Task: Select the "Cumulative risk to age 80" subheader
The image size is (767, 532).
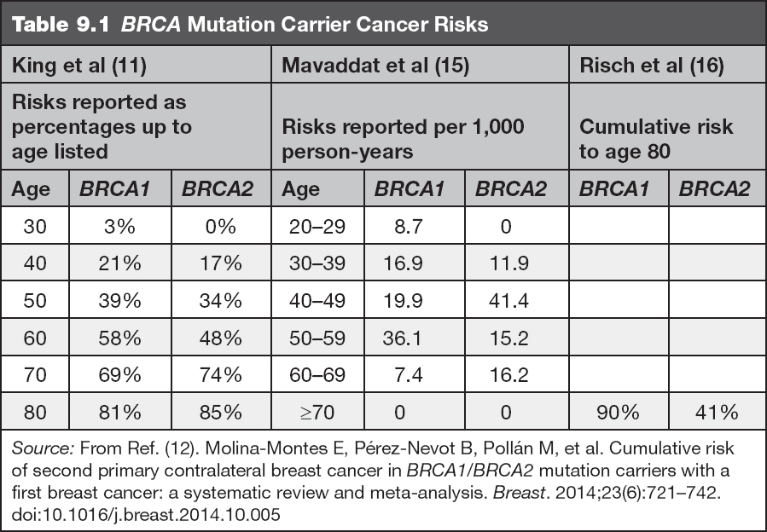Action: pos(656,138)
